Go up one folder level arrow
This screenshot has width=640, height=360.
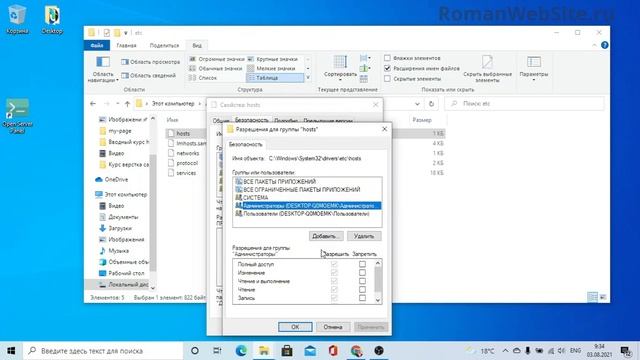click(127, 104)
